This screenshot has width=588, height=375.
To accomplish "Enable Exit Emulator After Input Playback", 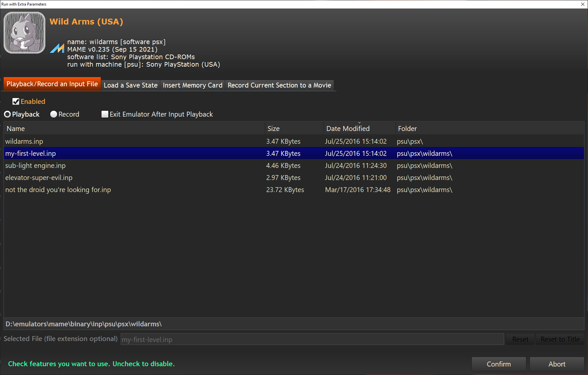I will click(105, 114).
